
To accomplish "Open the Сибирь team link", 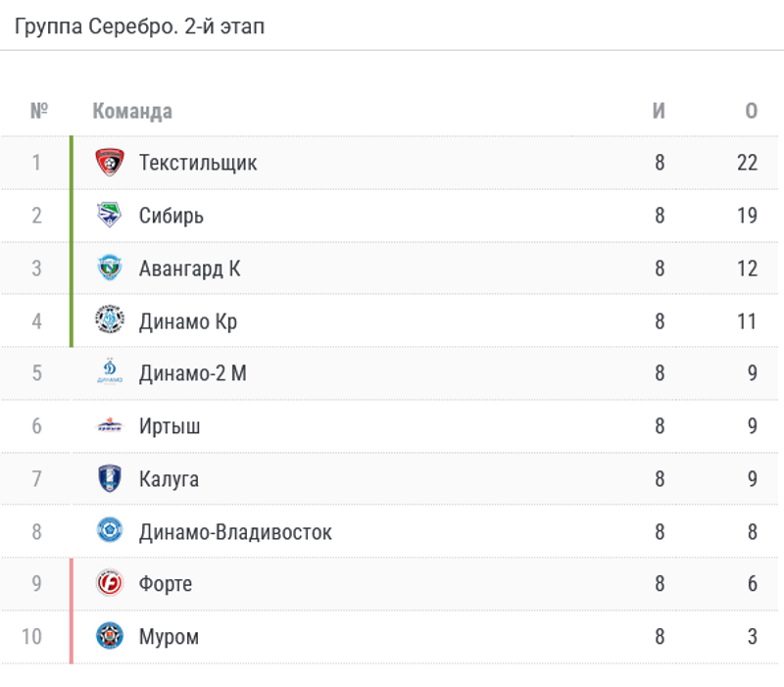I will click(171, 216).
